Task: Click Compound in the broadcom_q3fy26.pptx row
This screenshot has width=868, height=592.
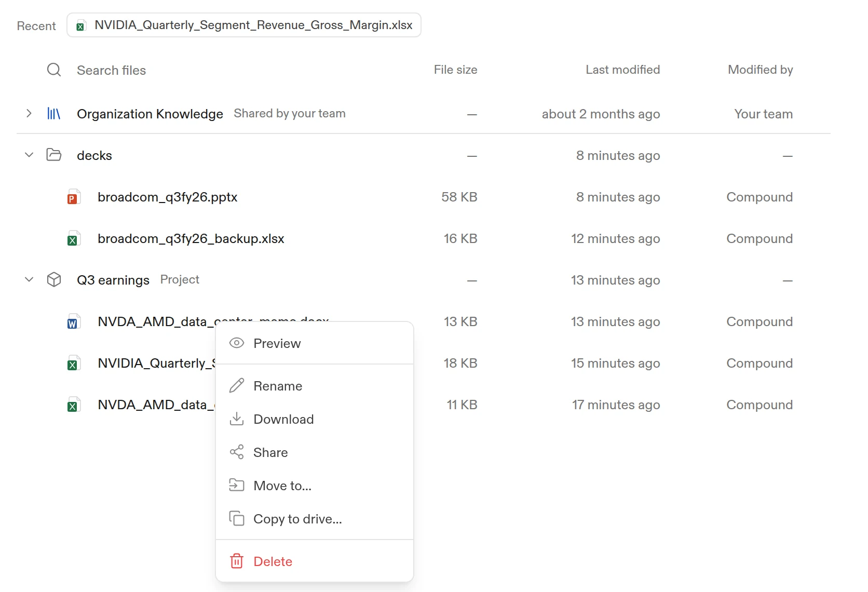Action: [x=759, y=197]
